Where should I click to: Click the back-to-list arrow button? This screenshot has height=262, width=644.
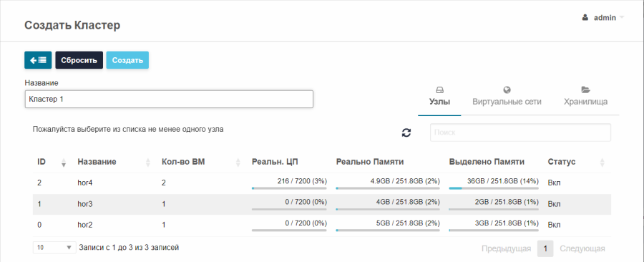tap(38, 60)
